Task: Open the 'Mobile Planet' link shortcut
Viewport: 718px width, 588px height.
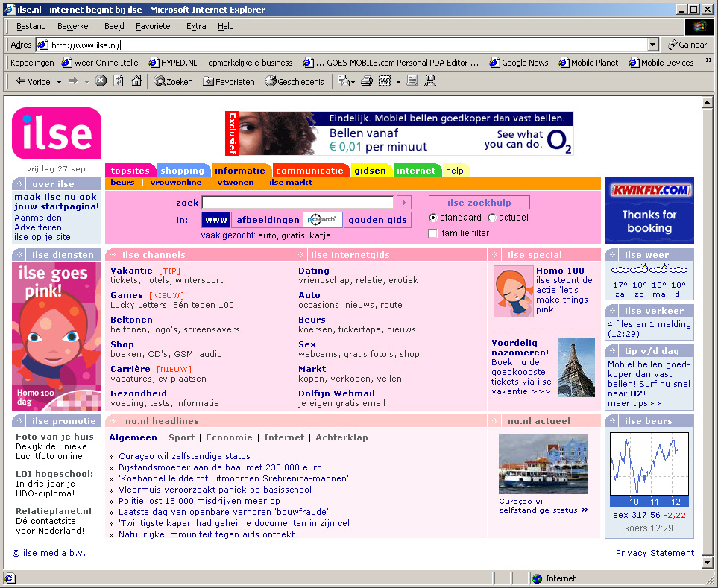Action: click(x=588, y=63)
